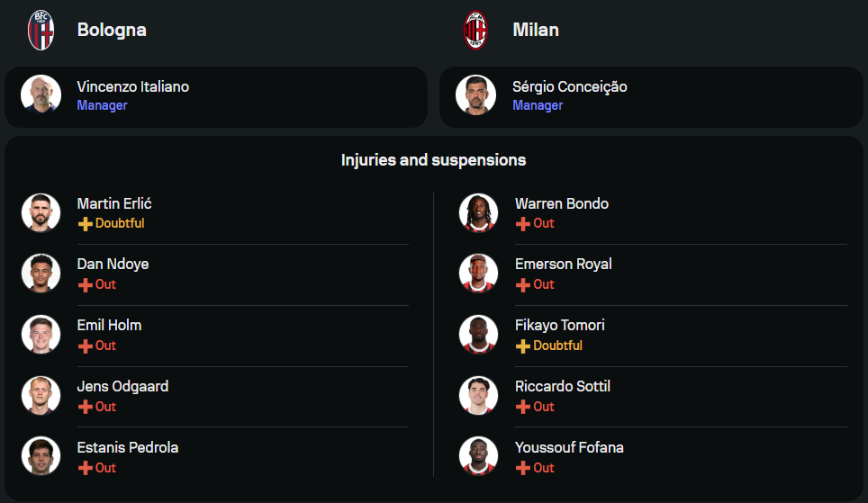Click the red out icon under Warren Bondo
This screenshot has height=503, width=868.
point(523,224)
